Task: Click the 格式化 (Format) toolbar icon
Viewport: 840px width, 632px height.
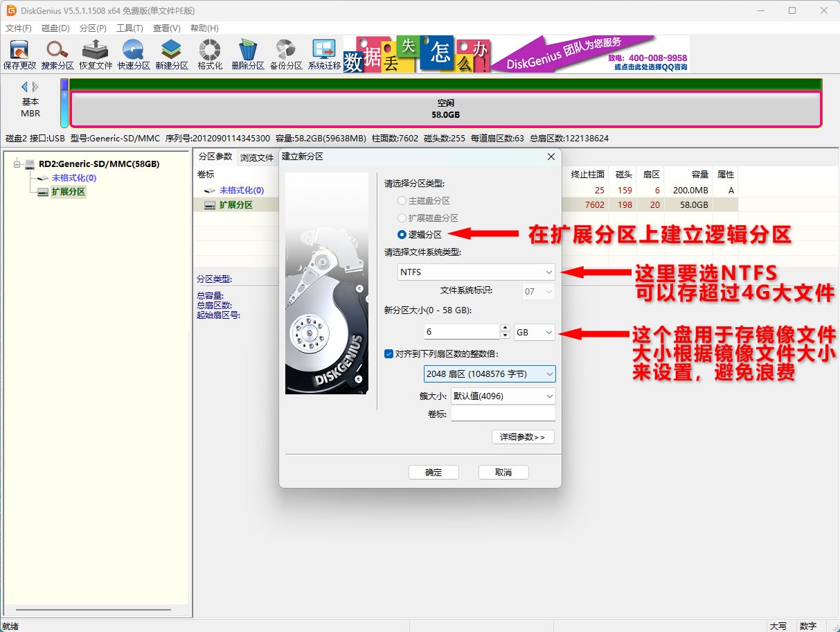Action: [210, 54]
